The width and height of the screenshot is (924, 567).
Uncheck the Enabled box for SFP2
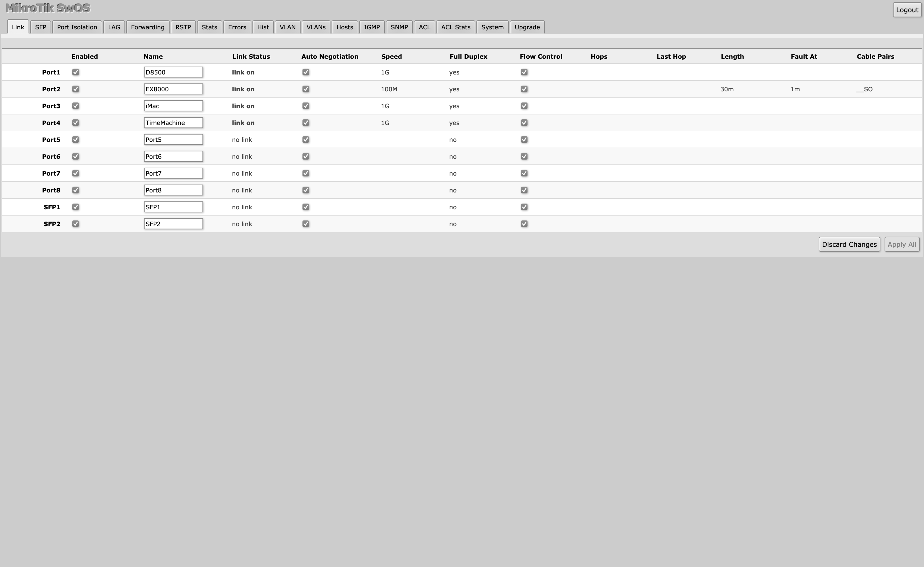pyautogui.click(x=75, y=223)
